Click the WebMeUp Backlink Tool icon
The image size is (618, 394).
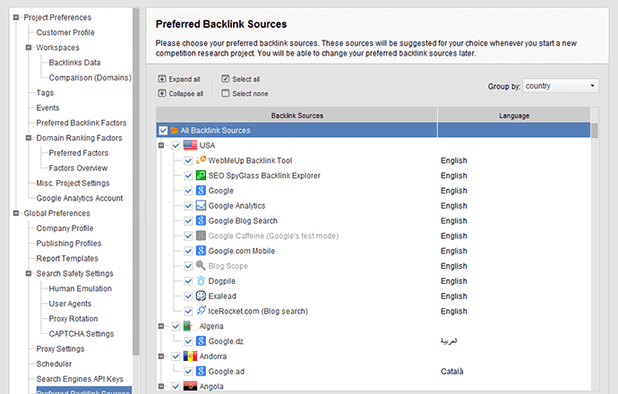(201, 160)
